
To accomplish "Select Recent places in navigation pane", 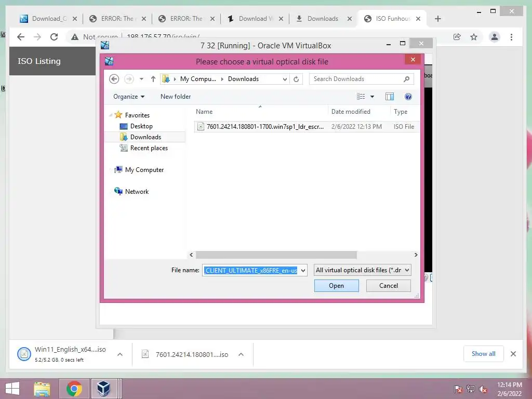I will pos(149,148).
